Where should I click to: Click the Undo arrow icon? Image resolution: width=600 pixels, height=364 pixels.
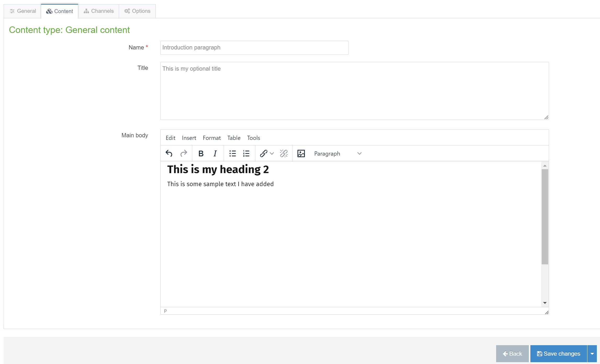(169, 153)
